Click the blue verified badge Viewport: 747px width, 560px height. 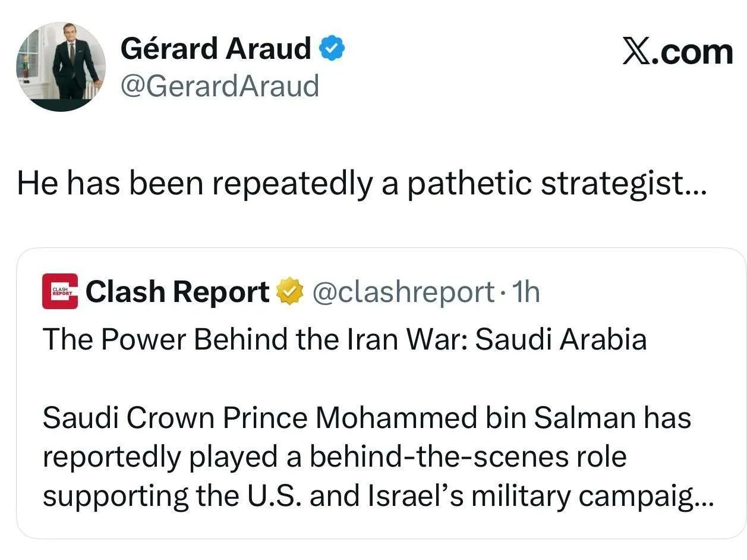click(333, 48)
